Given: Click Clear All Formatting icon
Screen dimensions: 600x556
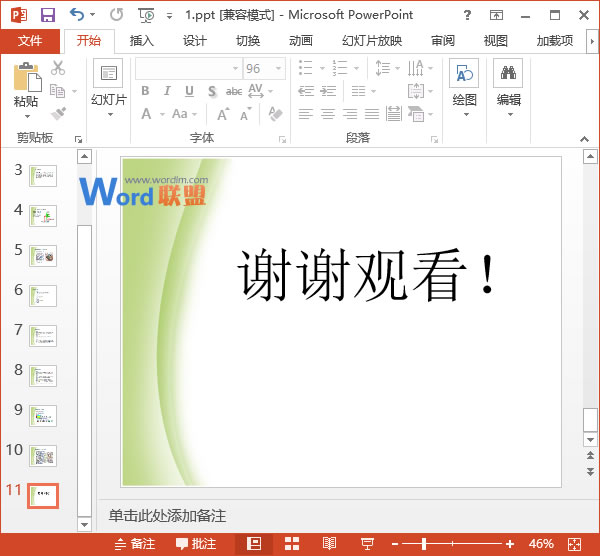Looking at the screenshot, I should tap(276, 114).
